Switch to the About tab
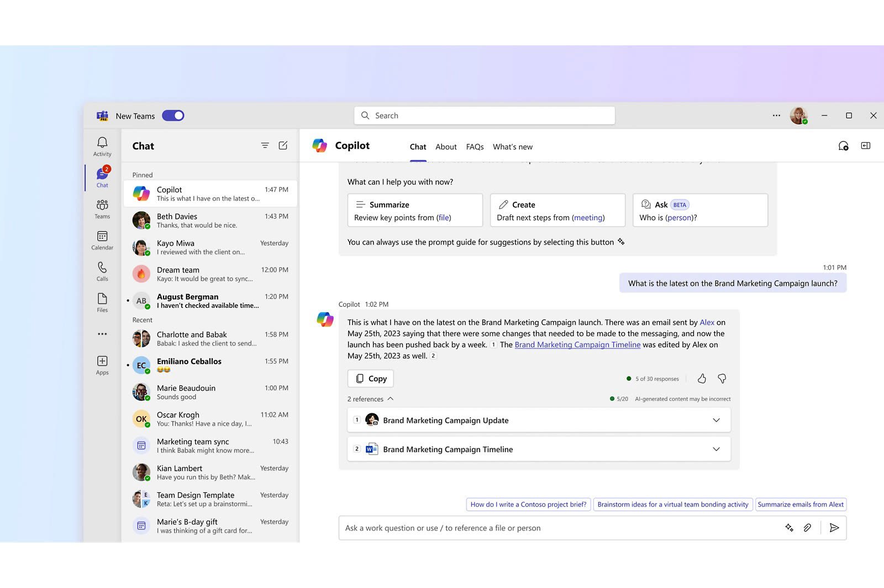The image size is (884, 588). click(446, 147)
